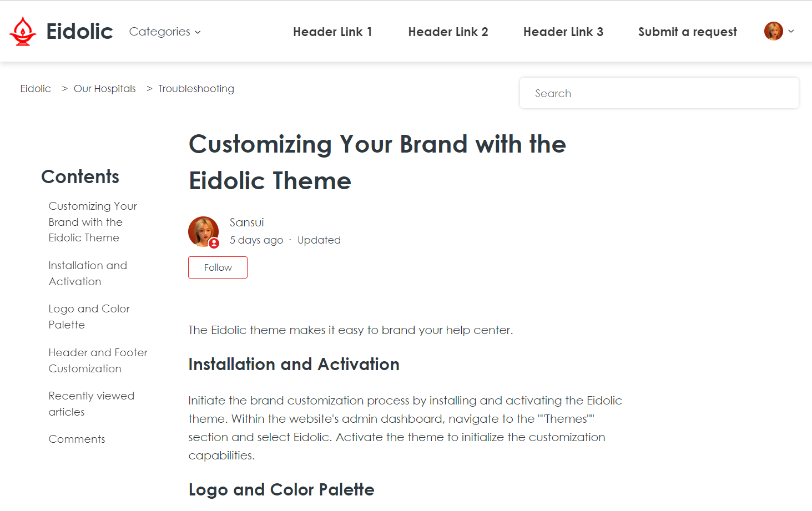
Task: Click Sansui's author avatar picture
Action: click(203, 231)
